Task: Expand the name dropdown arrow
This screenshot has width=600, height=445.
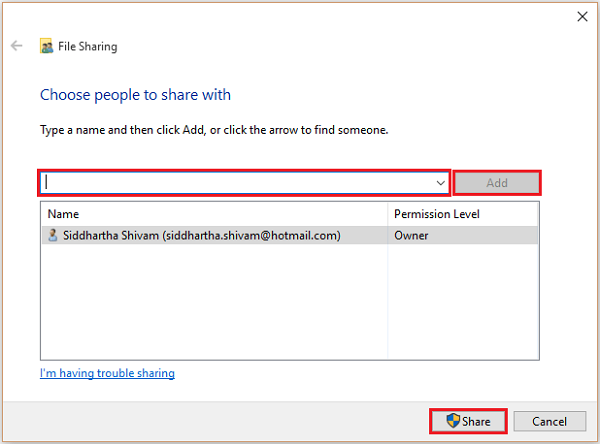Action: 440,183
